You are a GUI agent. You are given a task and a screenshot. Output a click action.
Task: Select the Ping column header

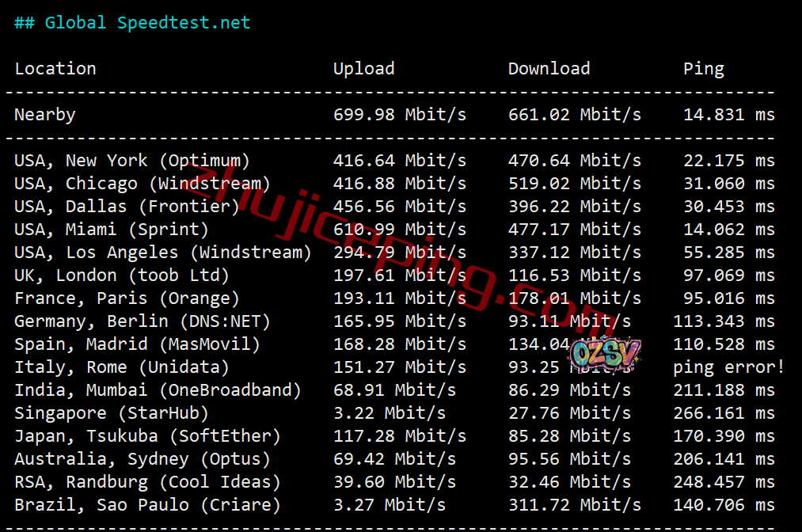(703, 69)
